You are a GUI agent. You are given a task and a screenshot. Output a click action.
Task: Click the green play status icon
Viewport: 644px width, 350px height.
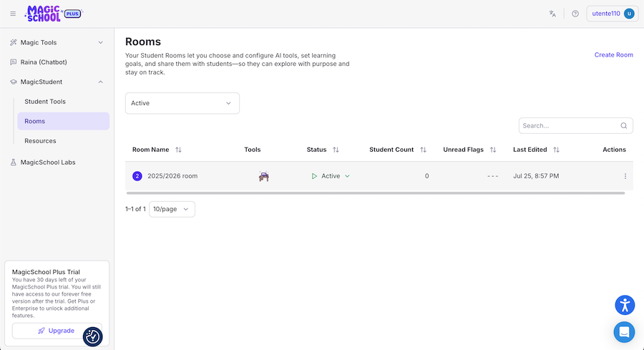314,176
